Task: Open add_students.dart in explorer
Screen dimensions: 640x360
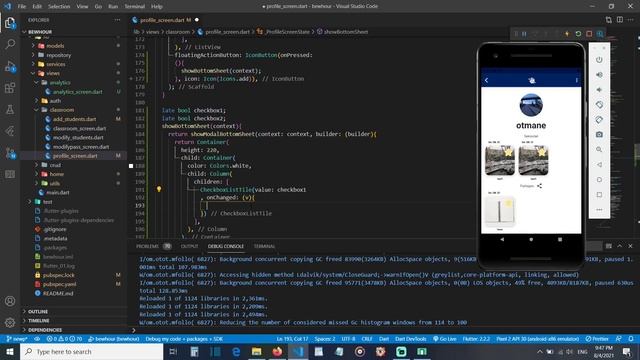Action: click(74, 119)
